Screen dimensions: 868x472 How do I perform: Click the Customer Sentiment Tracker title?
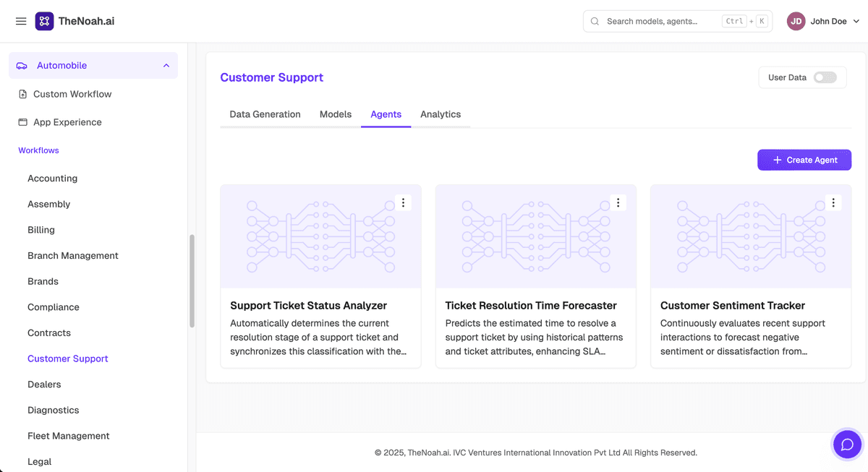[733, 306]
